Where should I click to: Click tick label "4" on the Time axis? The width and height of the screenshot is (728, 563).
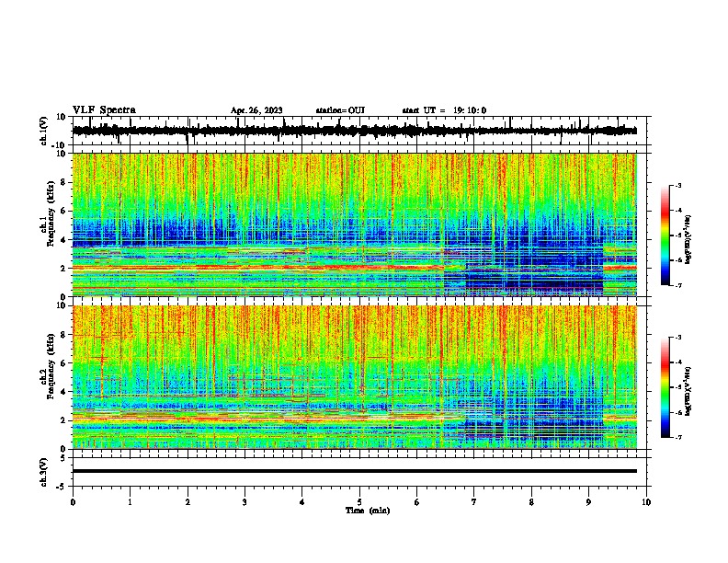coord(302,502)
